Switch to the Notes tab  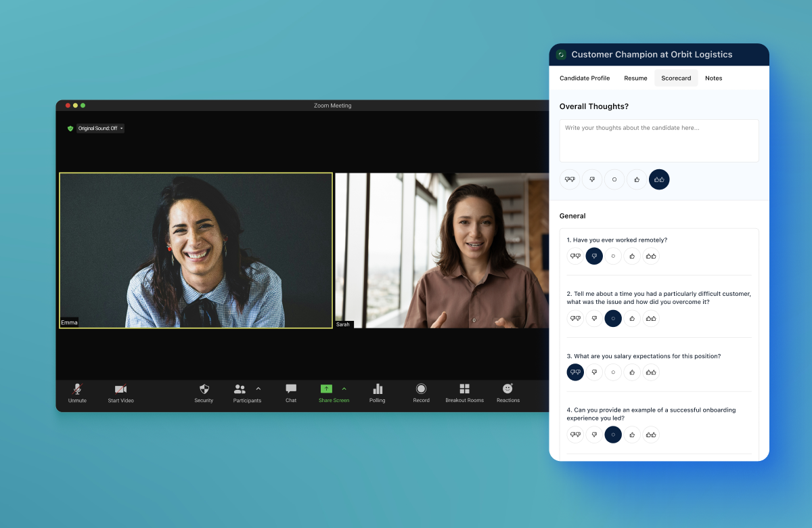click(713, 79)
